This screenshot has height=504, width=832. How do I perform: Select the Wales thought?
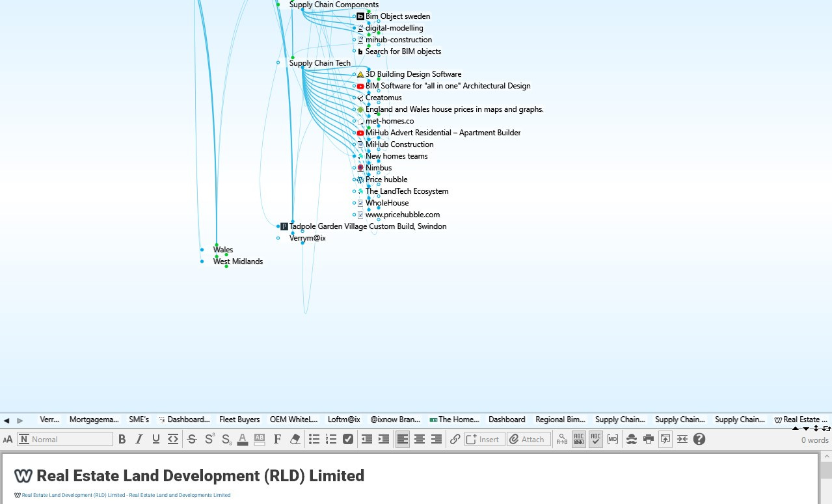223,250
